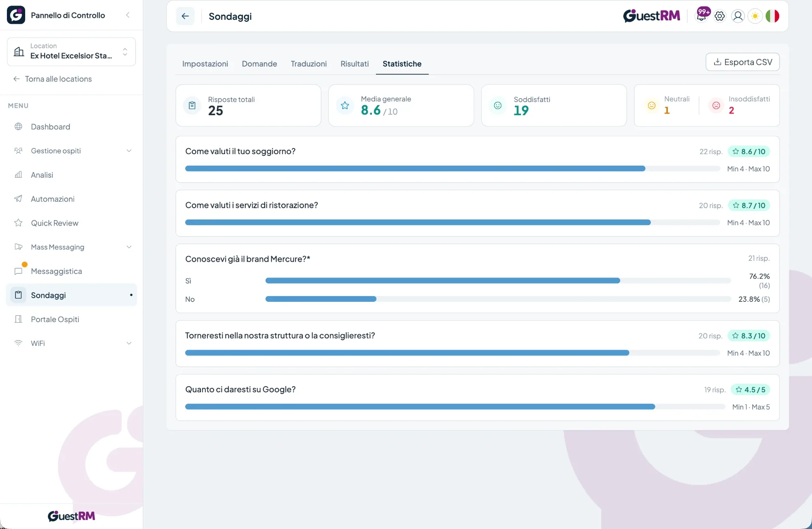Screen dimensions: 812x529
Task: Open the Location selector dropdown
Action: coord(71,52)
